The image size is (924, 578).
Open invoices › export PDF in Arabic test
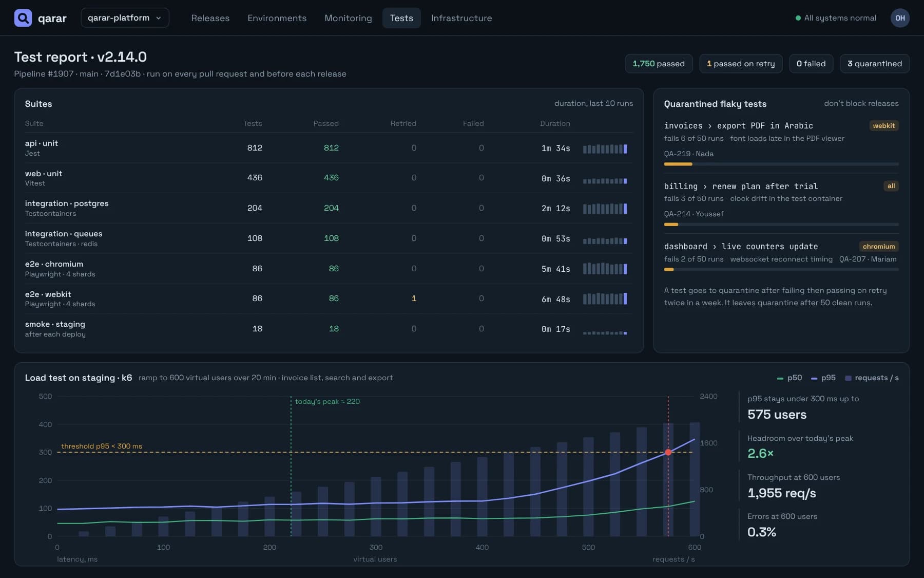point(738,126)
